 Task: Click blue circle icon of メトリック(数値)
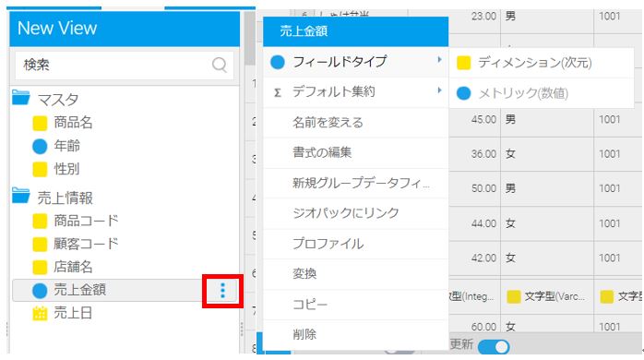coord(464,93)
